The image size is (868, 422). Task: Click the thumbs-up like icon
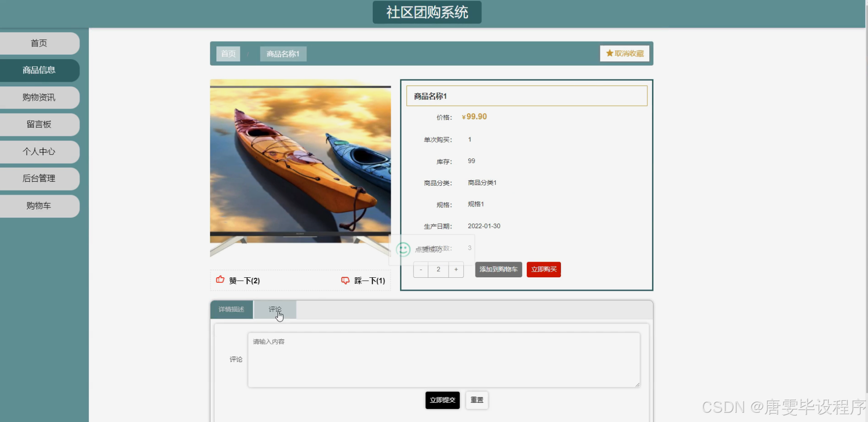pos(220,280)
